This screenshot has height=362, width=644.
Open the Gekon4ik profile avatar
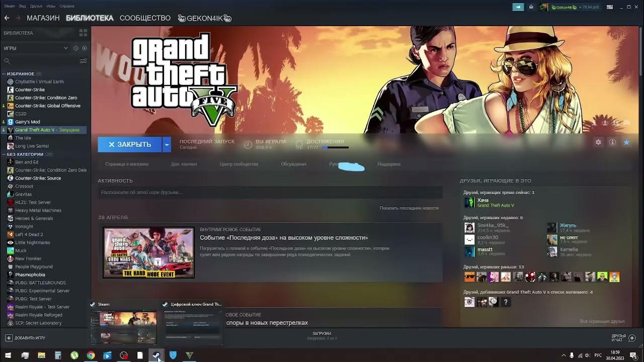click(x=544, y=7)
